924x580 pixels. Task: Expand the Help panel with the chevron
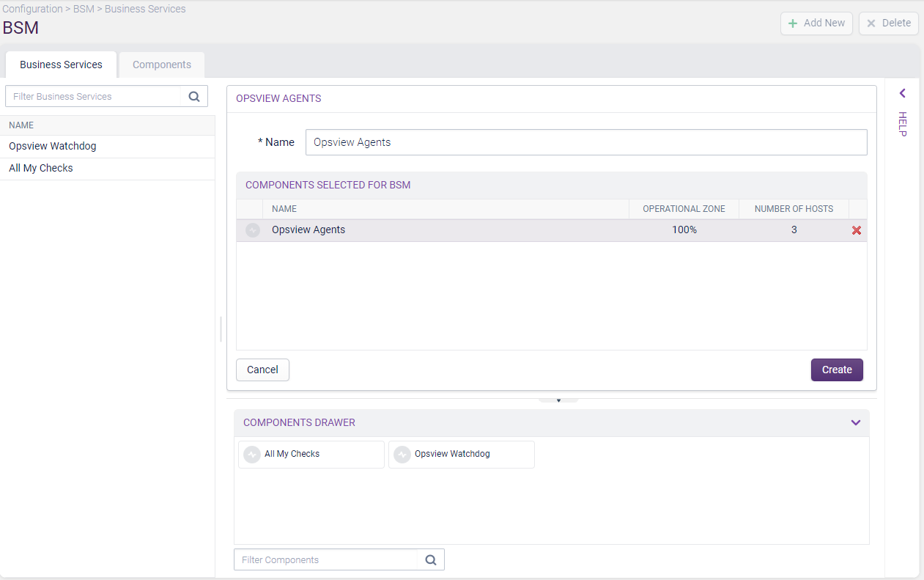coord(903,93)
